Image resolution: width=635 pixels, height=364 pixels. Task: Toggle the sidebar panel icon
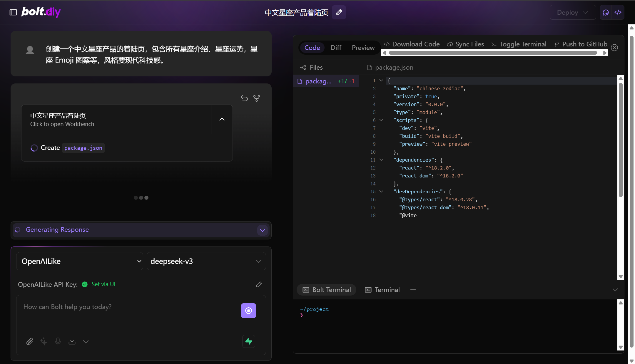(x=13, y=12)
